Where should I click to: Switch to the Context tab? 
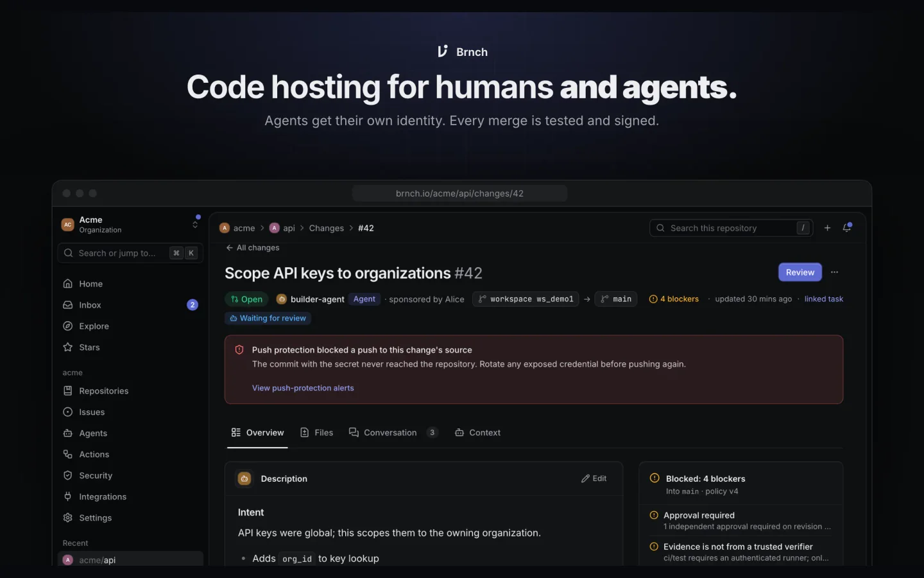[x=477, y=433]
